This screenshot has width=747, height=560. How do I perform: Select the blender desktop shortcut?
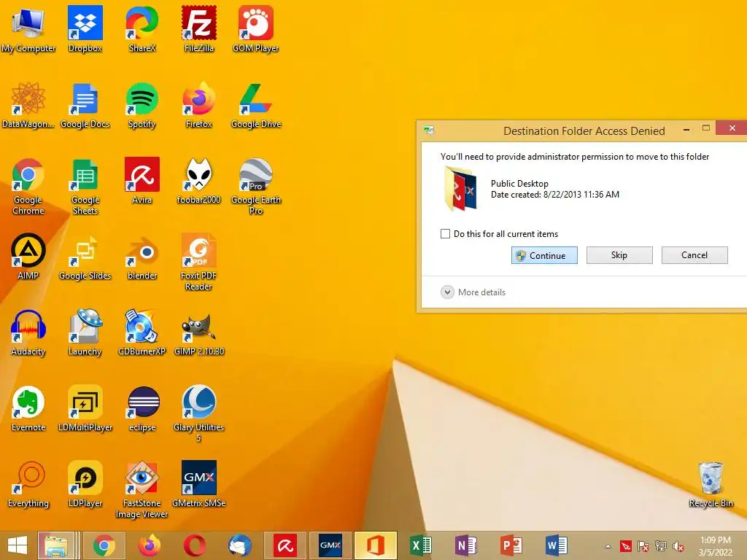tap(142, 257)
